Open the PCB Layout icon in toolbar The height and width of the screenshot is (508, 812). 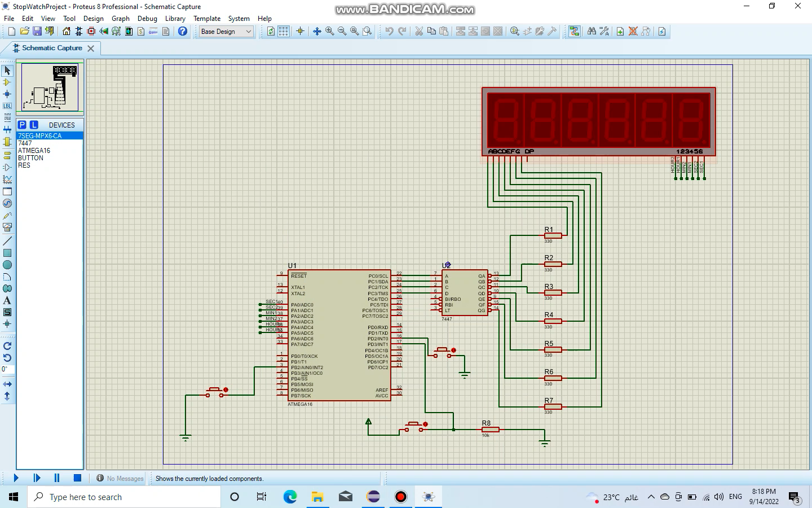[x=91, y=32]
